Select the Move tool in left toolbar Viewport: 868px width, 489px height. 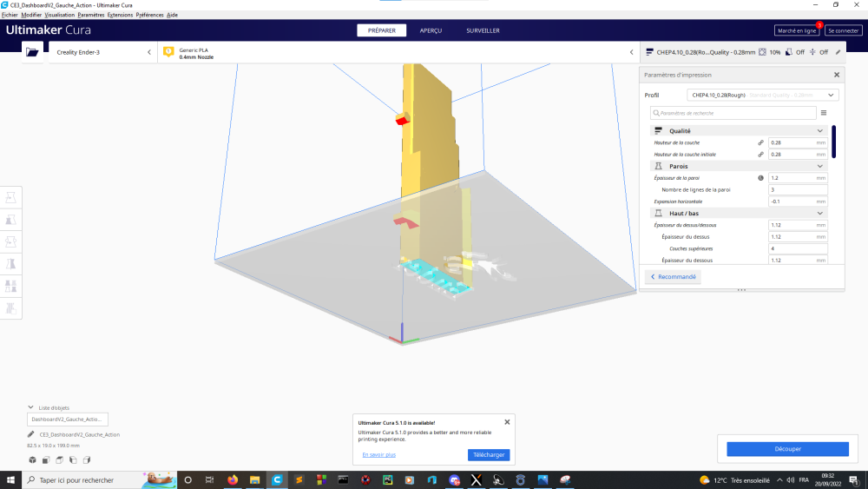[x=11, y=198]
